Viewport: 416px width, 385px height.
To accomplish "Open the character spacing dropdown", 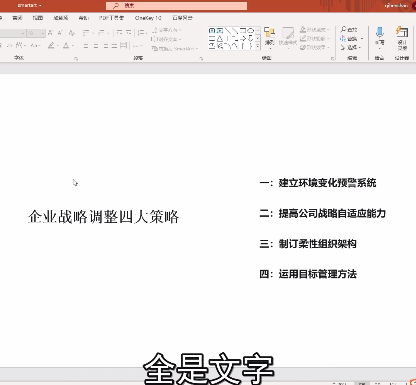I will (x=20, y=45).
